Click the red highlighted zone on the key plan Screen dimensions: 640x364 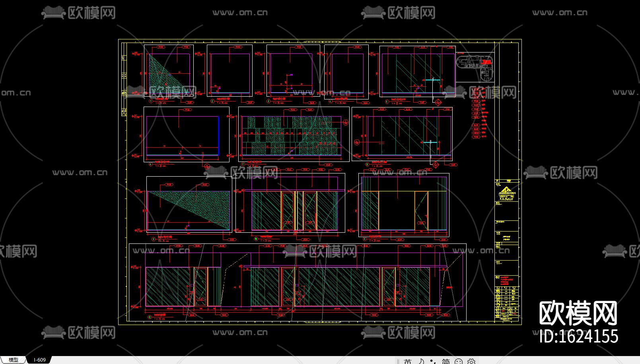click(486, 62)
